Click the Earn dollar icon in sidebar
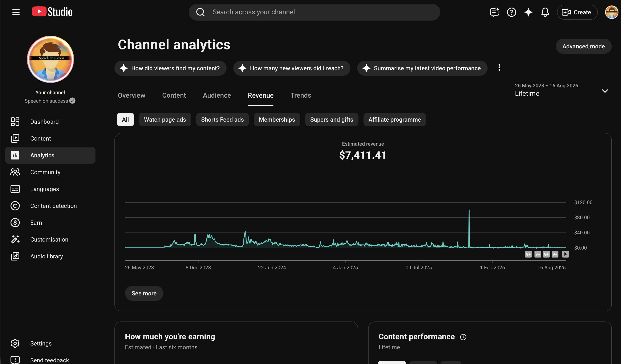The image size is (621, 364). (15, 223)
